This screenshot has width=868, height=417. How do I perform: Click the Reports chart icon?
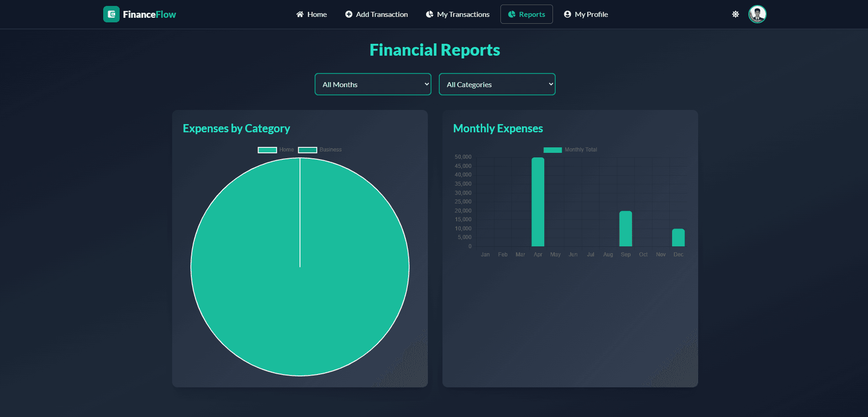[x=512, y=14]
